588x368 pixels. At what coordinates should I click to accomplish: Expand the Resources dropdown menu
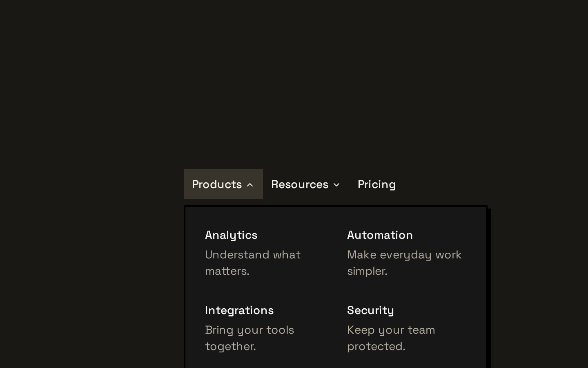tap(306, 184)
